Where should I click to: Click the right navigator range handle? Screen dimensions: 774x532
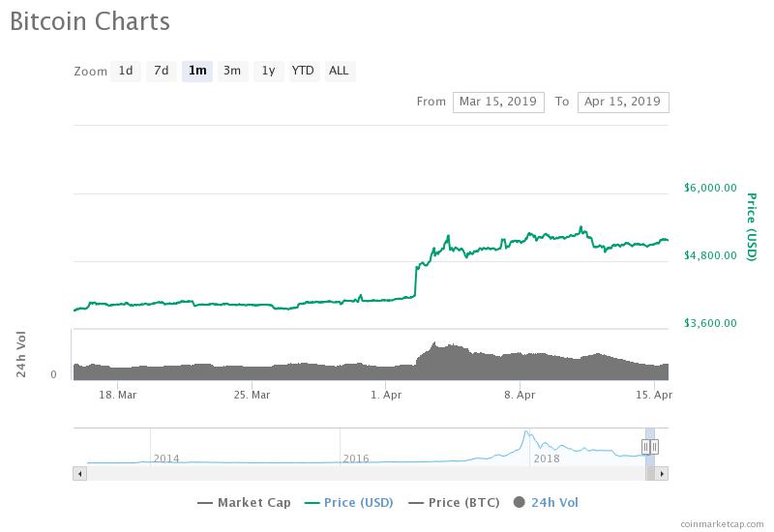click(x=655, y=446)
